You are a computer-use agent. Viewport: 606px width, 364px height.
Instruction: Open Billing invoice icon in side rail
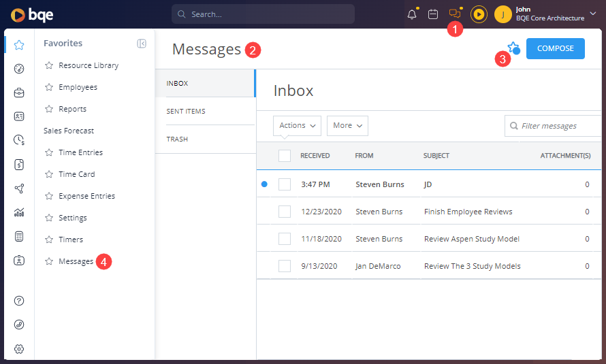pos(19,165)
